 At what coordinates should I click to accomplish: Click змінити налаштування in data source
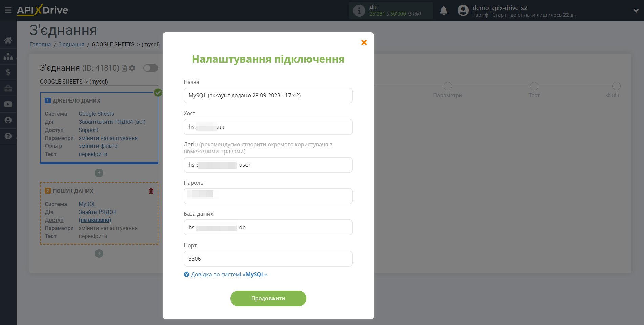coord(108,138)
